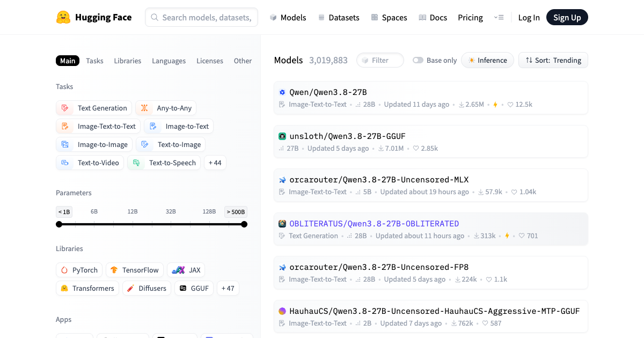Image resolution: width=644 pixels, height=338 pixels.
Task: Switch to the Other filter tab
Action: coord(243,61)
